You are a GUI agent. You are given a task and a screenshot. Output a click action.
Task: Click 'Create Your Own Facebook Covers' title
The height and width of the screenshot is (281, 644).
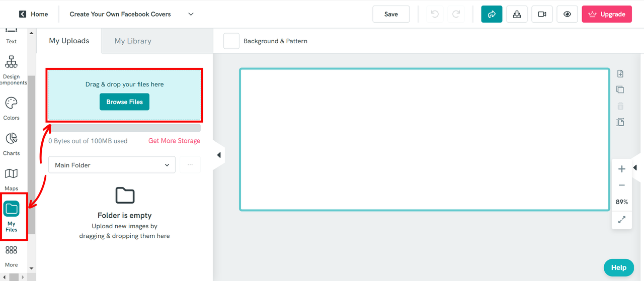[120, 14]
